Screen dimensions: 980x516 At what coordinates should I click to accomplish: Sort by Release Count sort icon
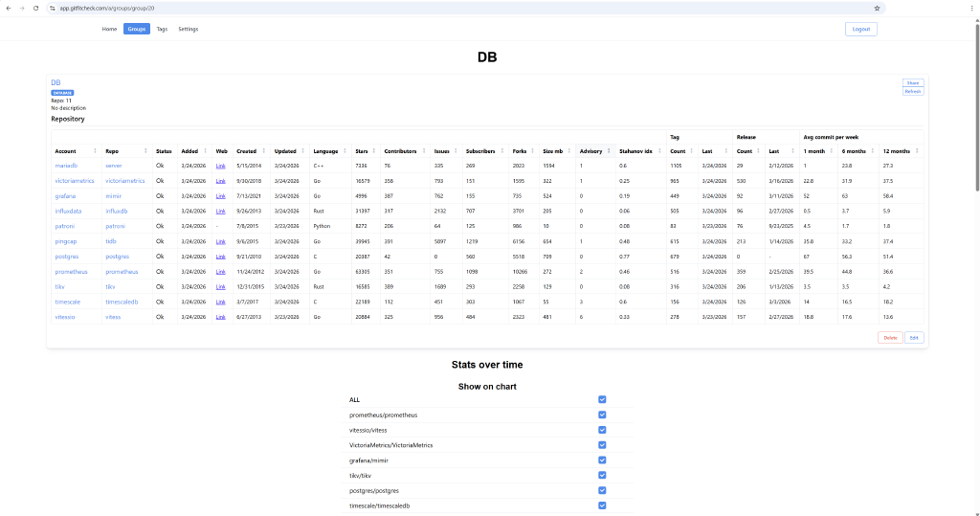coord(758,151)
